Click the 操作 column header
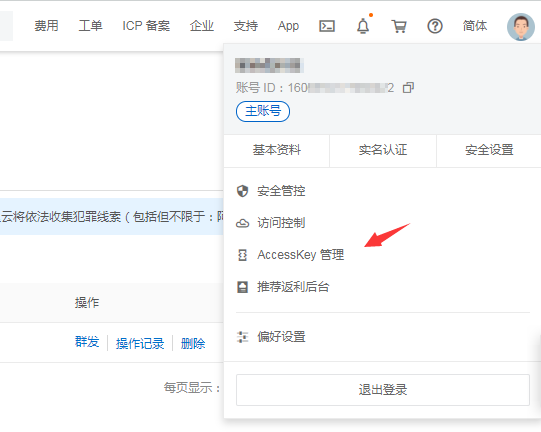This screenshot has width=541, height=432. (87, 303)
